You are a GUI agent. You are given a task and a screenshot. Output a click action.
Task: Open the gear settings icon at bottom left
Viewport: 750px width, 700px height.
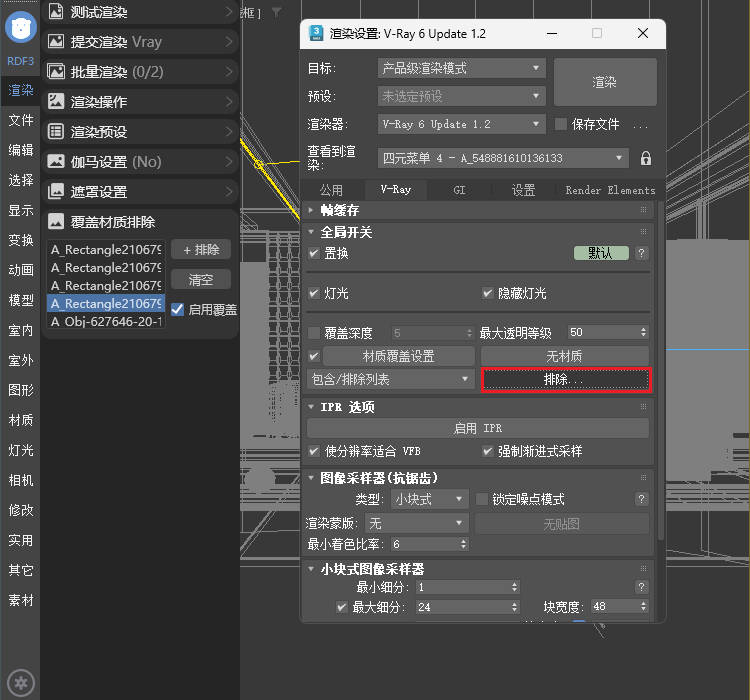coord(21,683)
